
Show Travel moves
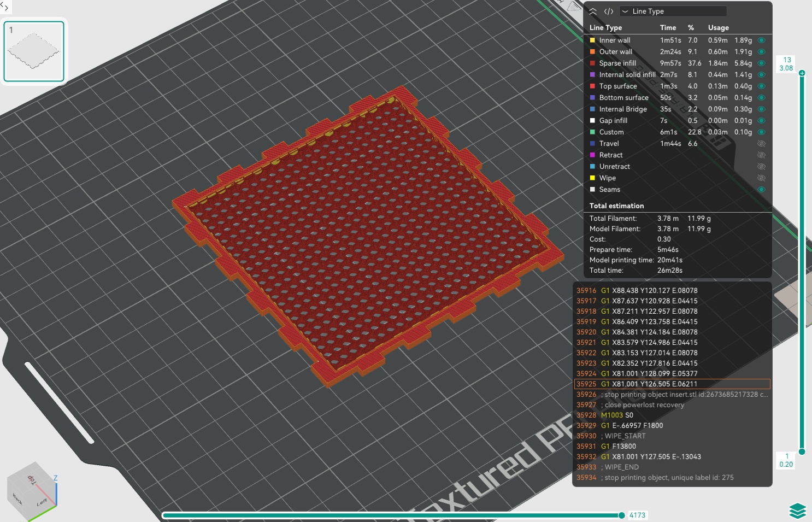pyautogui.click(x=761, y=144)
